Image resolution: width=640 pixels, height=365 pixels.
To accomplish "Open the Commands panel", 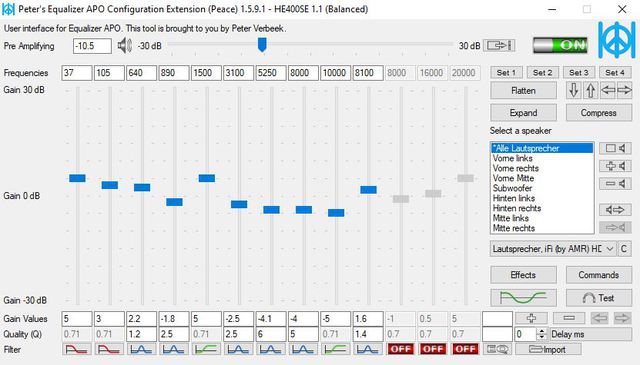I will click(x=598, y=275).
